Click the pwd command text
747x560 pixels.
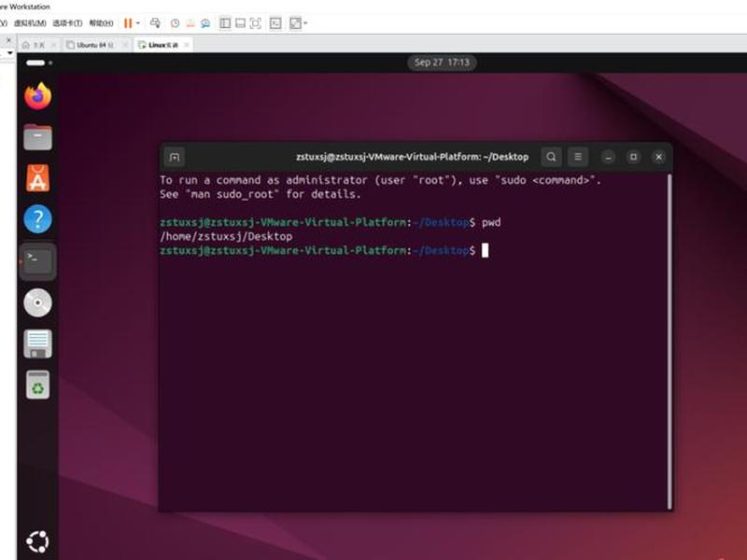tap(491, 222)
